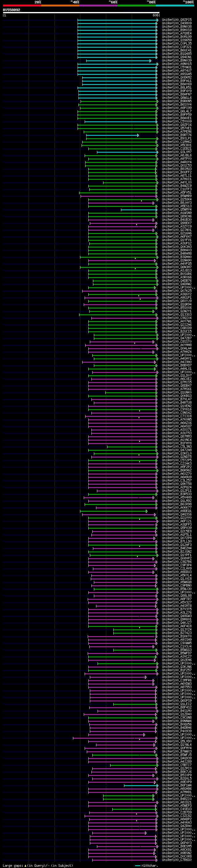Viewport: 197px width, 868px height.
Task: Select label UniRef100_Q8W1L6
Action: (177, 98)
